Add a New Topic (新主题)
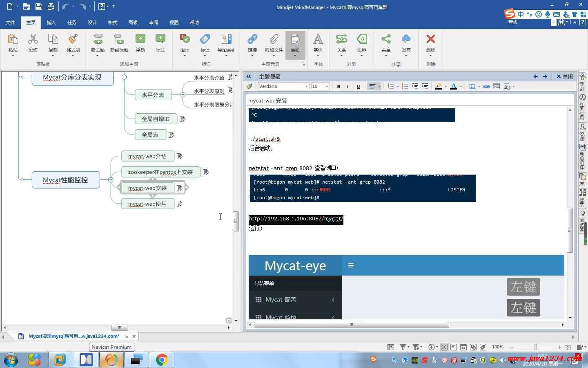The image size is (588, 368). (x=98, y=39)
